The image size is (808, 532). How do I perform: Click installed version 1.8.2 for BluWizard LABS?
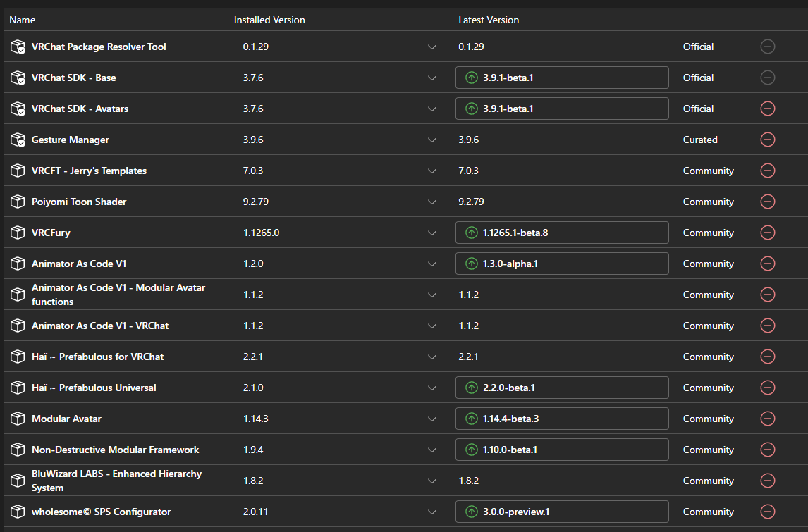point(253,481)
